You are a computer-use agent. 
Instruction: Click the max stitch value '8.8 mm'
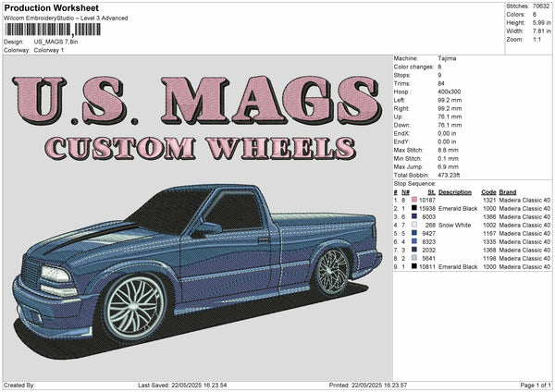(x=448, y=150)
